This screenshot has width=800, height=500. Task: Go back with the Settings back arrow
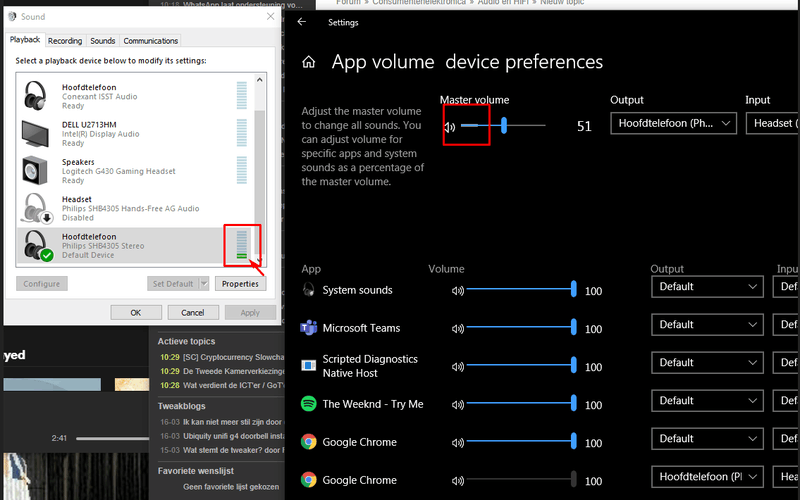(x=302, y=21)
